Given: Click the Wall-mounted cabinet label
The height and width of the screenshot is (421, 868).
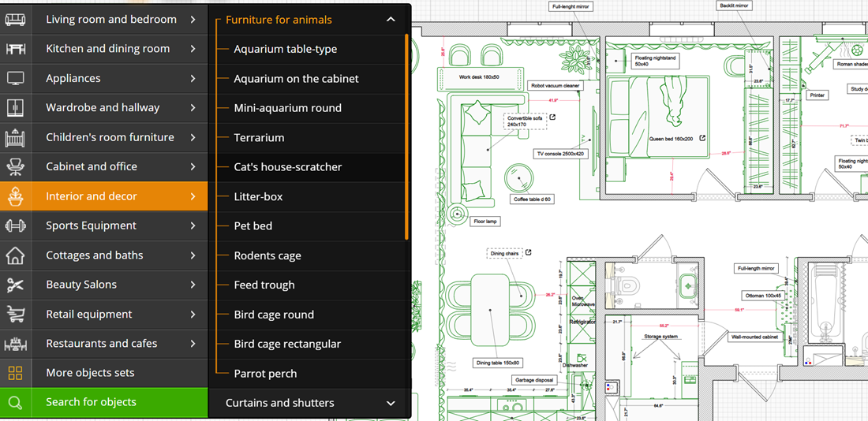Looking at the screenshot, I should [754, 337].
